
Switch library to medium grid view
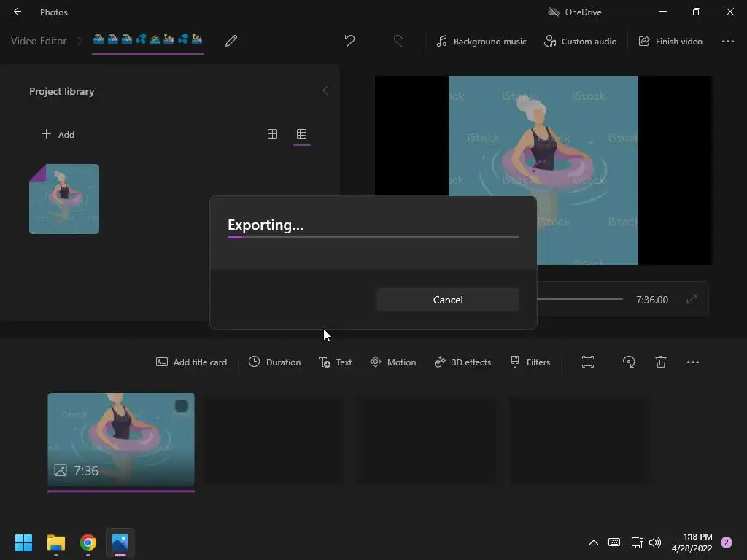272,134
